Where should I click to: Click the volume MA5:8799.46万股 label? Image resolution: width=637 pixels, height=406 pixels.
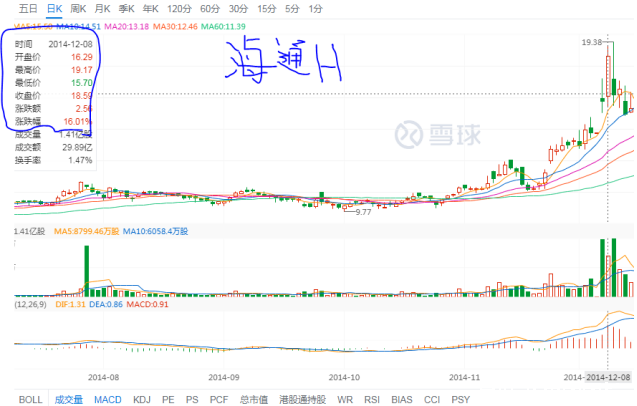[x=87, y=231]
